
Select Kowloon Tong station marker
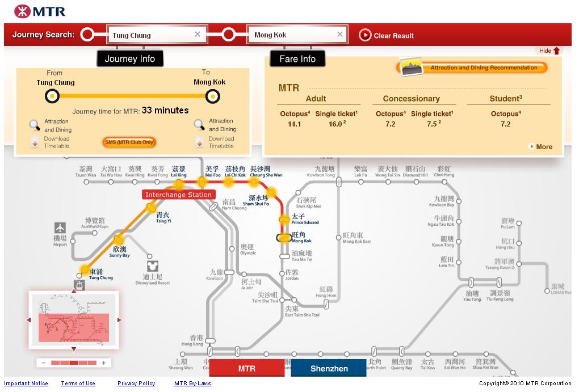(339, 182)
